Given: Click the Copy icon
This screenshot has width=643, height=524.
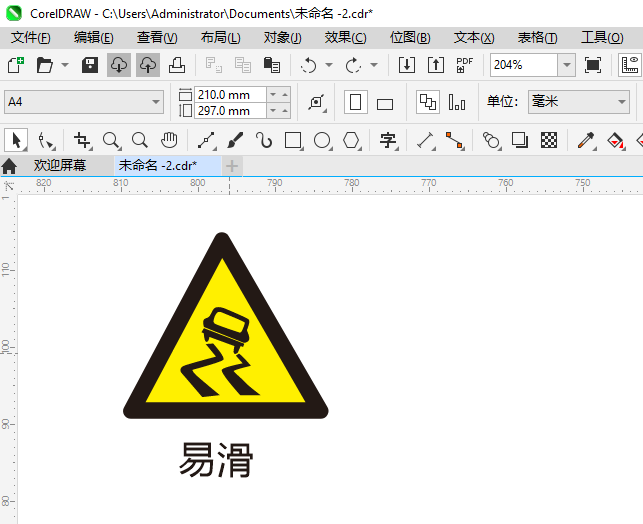Looking at the screenshot, I should pyautogui.click(x=243, y=65).
